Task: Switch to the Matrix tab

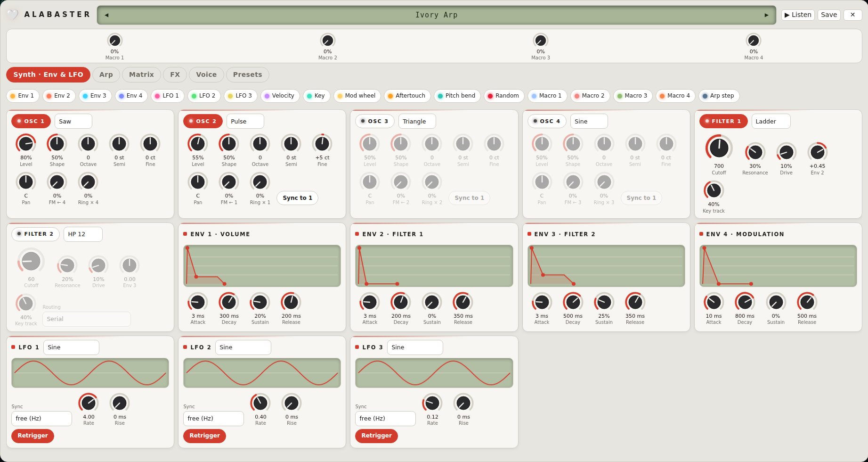Action: point(141,74)
